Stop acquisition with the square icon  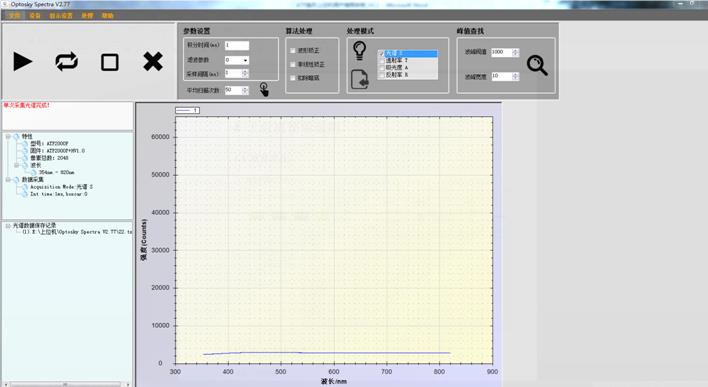click(110, 62)
